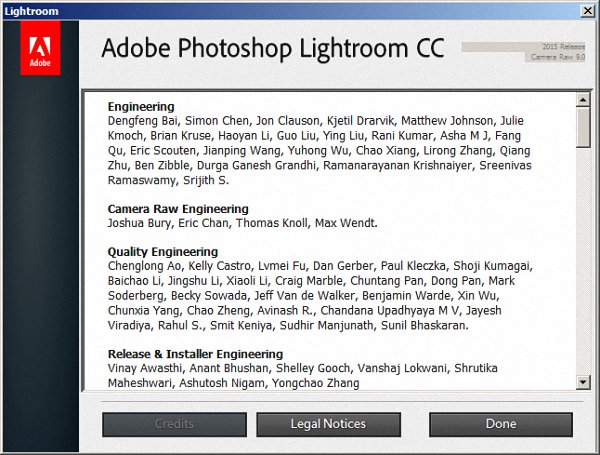Click the Lightroom title bar text
This screenshot has width=600, height=455.
pos(33,10)
